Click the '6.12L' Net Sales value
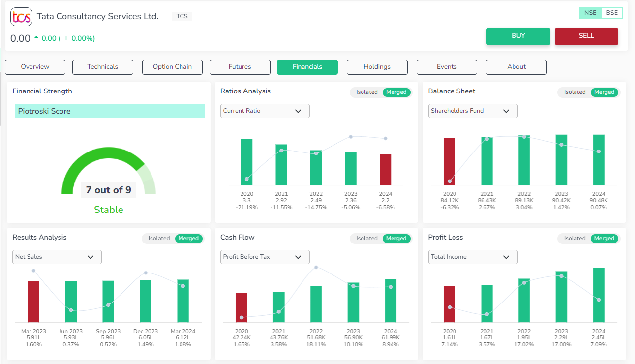 [183, 338]
